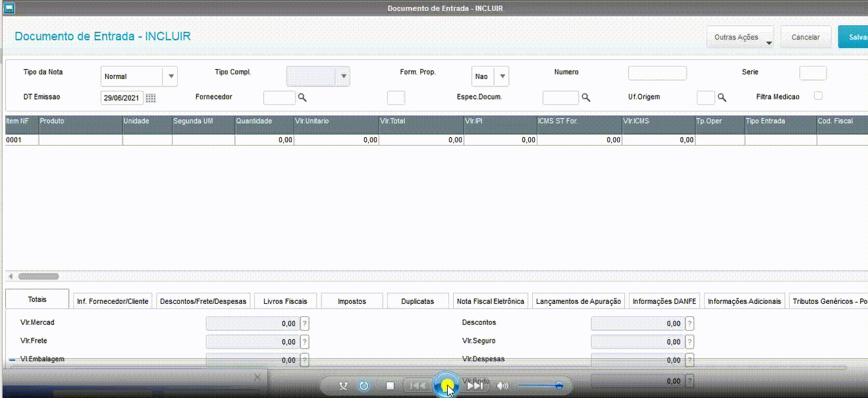Open Fornecedor lookup magnifier
The width and height of the screenshot is (868, 398).
click(x=302, y=98)
